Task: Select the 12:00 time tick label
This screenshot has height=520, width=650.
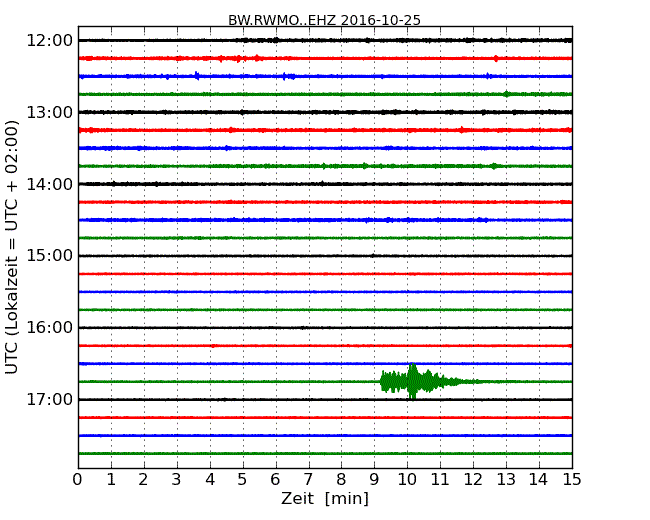Action: [50, 41]
